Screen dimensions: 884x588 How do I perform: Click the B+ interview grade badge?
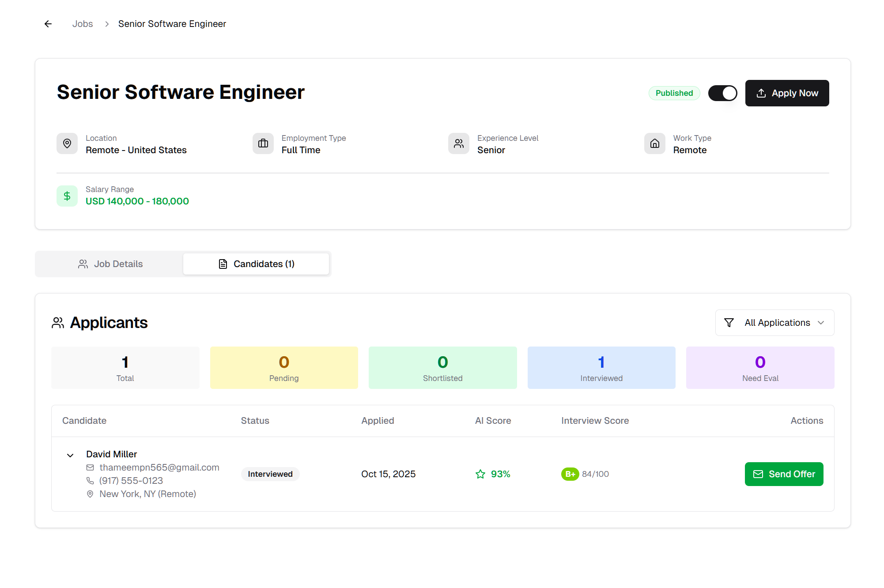(x=570, y=474)
